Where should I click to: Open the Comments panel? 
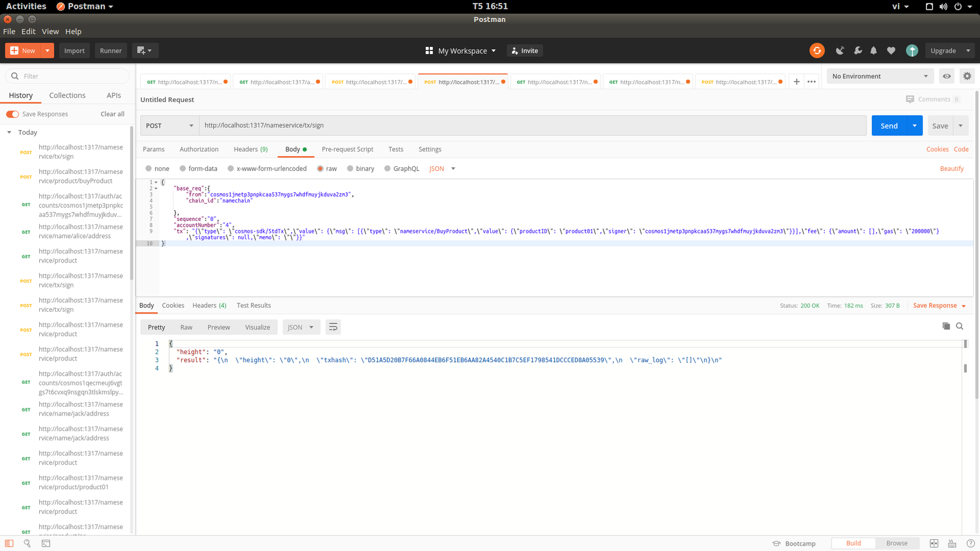932,99
